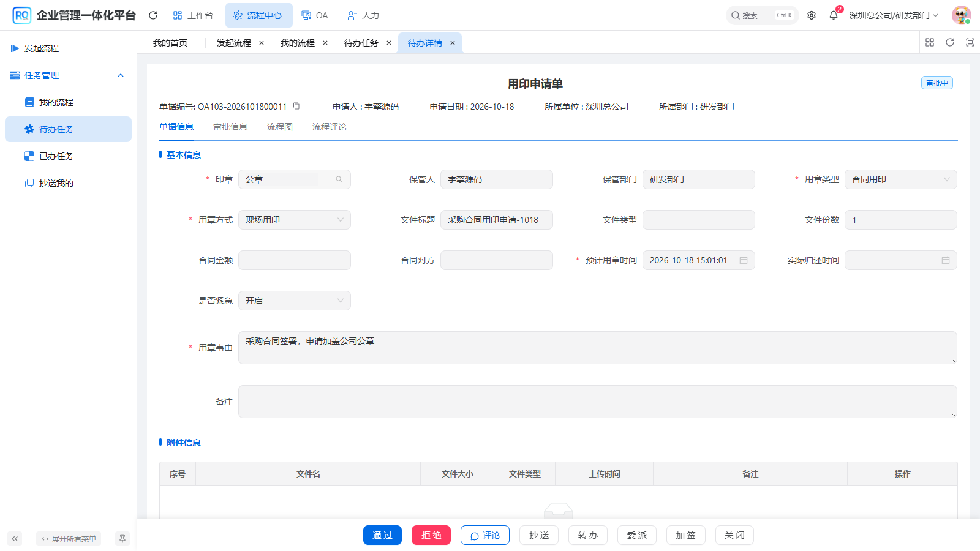This screenshot has height=551, width=980.
Task: Click 展开所有菜单 button
Action: pos(69,539)
